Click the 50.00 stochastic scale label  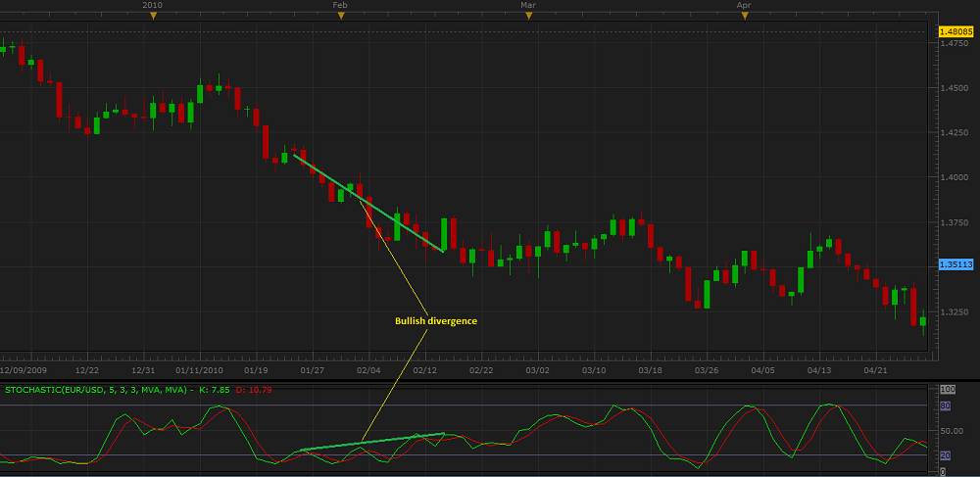[952, 431]
